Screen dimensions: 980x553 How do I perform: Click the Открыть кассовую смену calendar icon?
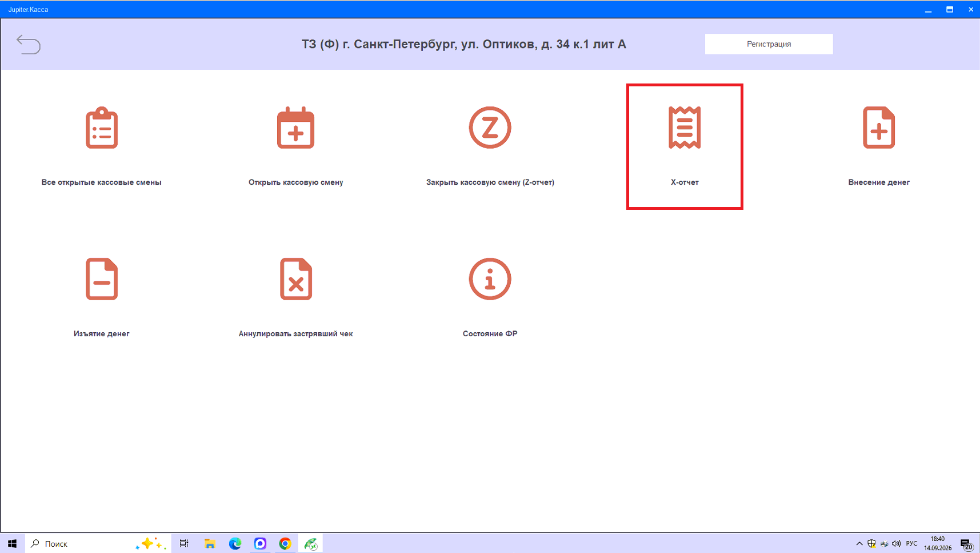click(x=295, y=128)
